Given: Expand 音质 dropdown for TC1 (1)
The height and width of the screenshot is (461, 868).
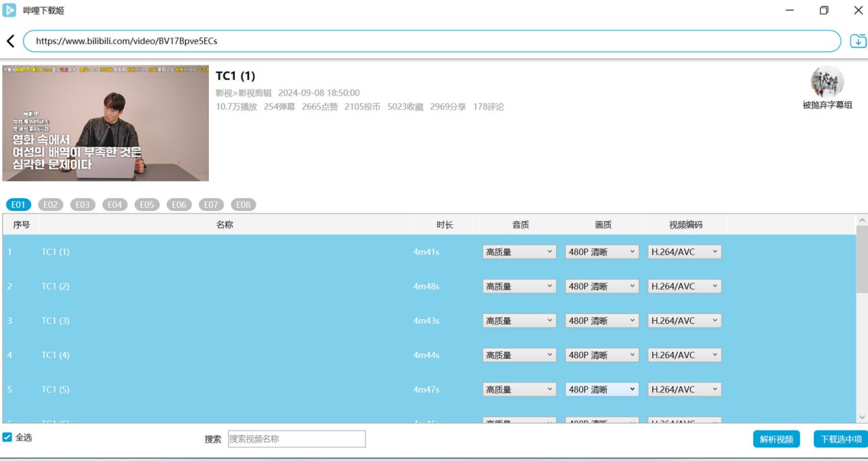Looking at the screenshot, I should 519,252.
